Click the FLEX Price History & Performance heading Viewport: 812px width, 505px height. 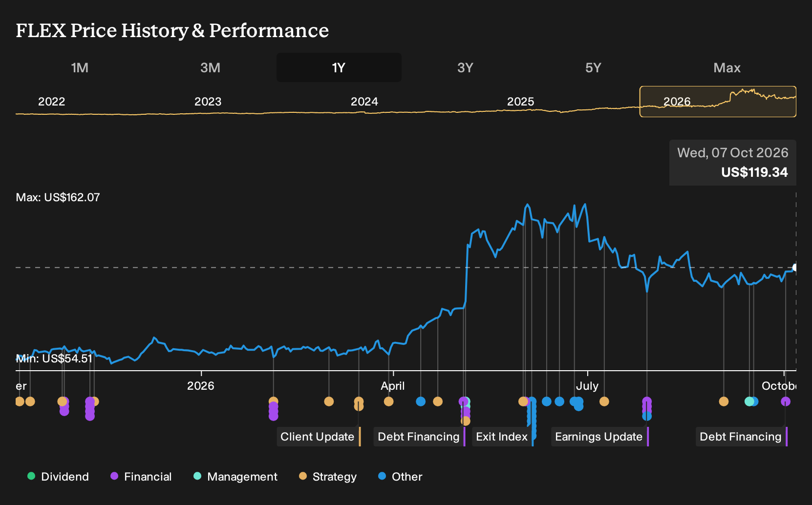coord(172,30)
